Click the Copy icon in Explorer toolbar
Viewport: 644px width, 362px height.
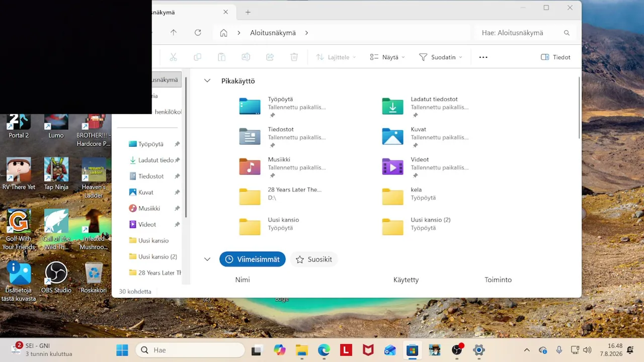coord(198,57)
